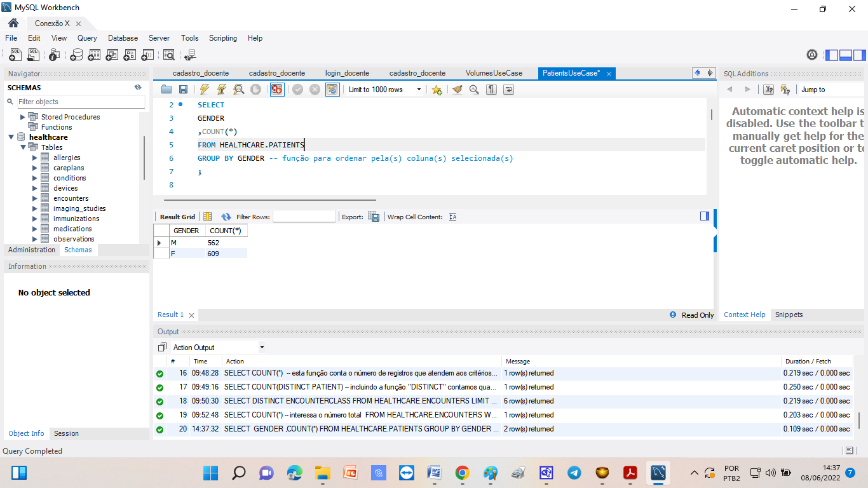
Task: Switch to the Snippets tab
Action: [x=789, y=315]
